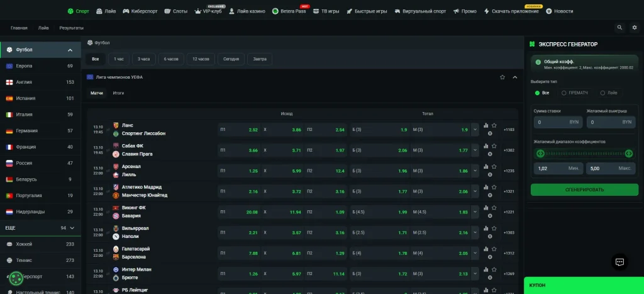
Task: Select the Все bet type radio
Action: coord(537,93)
